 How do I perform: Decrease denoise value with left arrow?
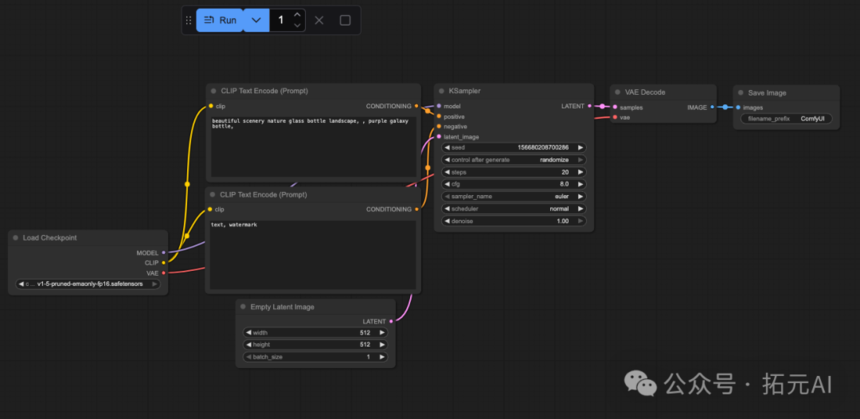click(446, 221)
